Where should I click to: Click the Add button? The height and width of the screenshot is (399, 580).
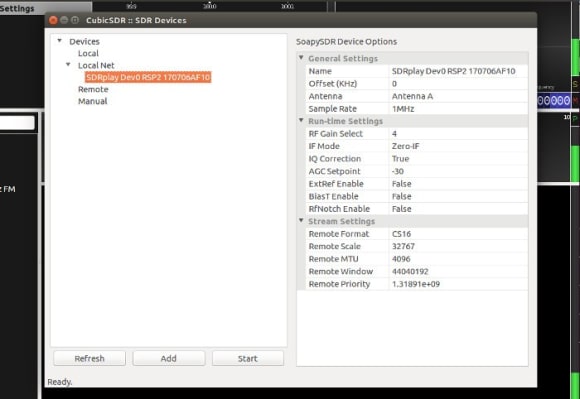(169, 358)
